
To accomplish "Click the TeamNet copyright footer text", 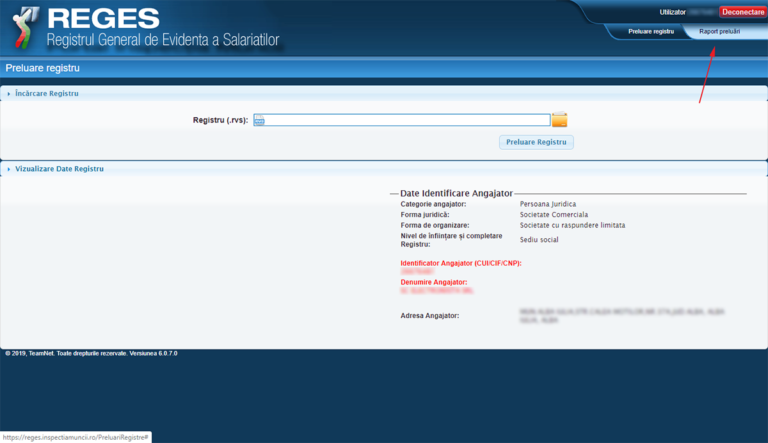I will tap(91, 353).
